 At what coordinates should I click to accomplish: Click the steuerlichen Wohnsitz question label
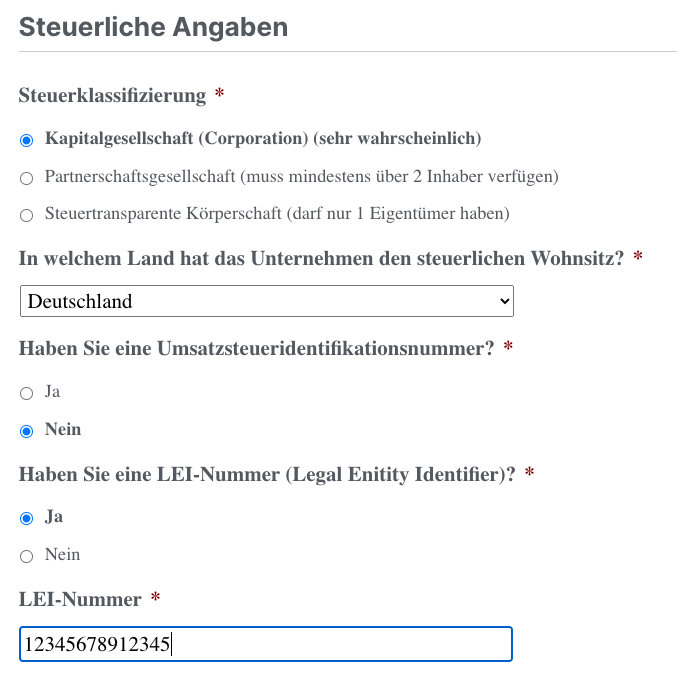[x=321, y=258]
